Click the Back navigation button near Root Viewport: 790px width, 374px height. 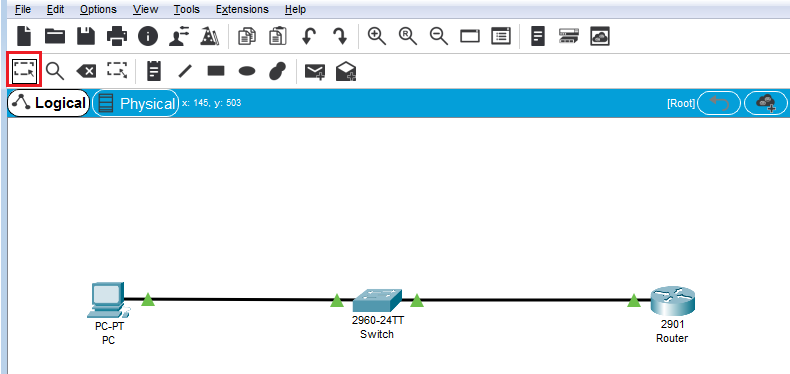(x=720, y=103)
